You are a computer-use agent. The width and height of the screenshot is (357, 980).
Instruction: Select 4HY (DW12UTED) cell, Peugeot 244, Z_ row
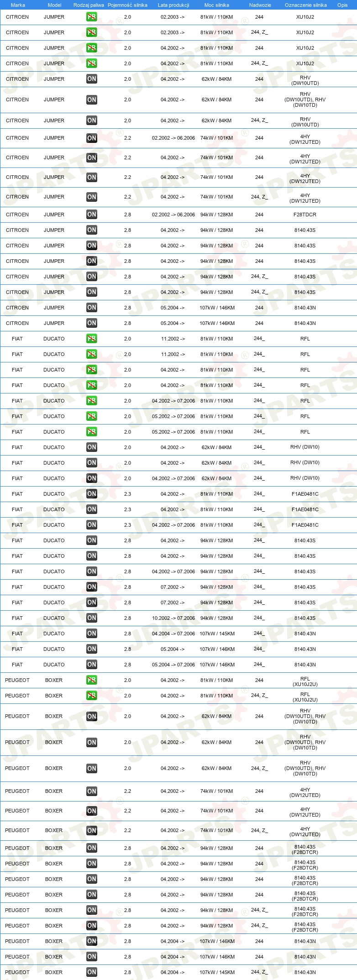[305, 832]
